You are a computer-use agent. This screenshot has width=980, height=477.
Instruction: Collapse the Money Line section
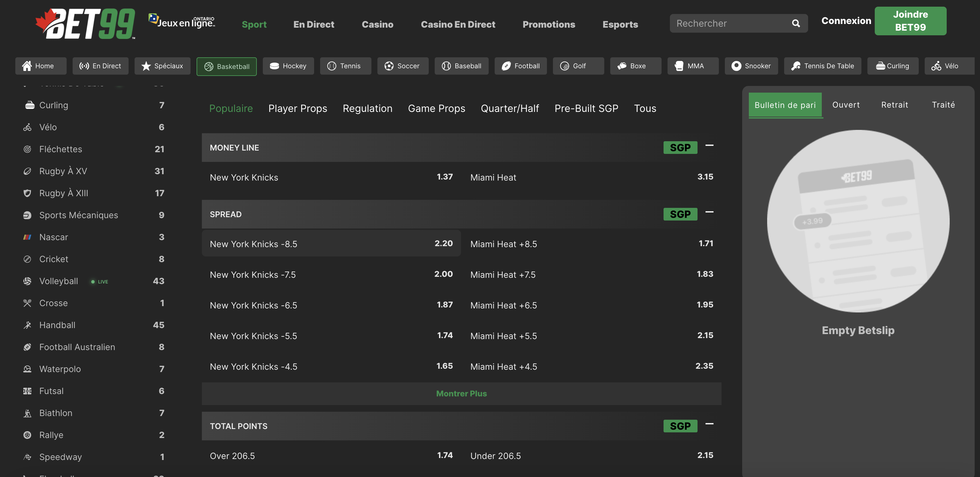point(709,145)
